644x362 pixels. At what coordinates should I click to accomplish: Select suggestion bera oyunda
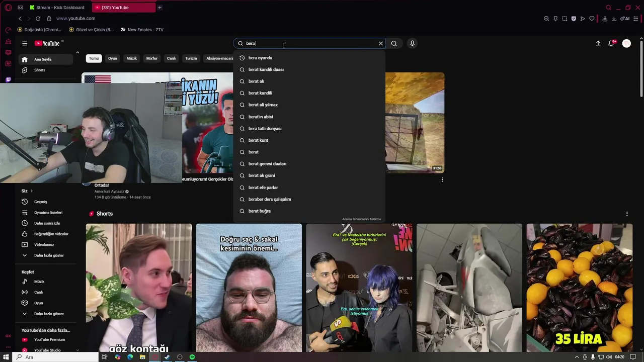[x=309, y=58]
